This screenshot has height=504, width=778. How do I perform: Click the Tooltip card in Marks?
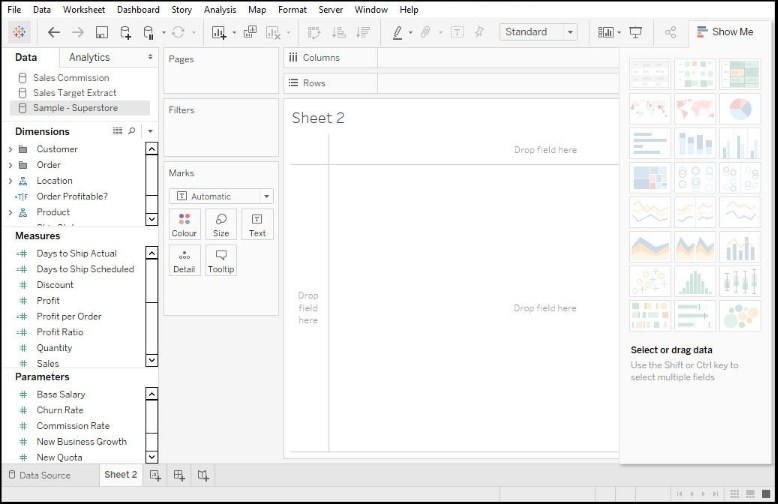221,260
